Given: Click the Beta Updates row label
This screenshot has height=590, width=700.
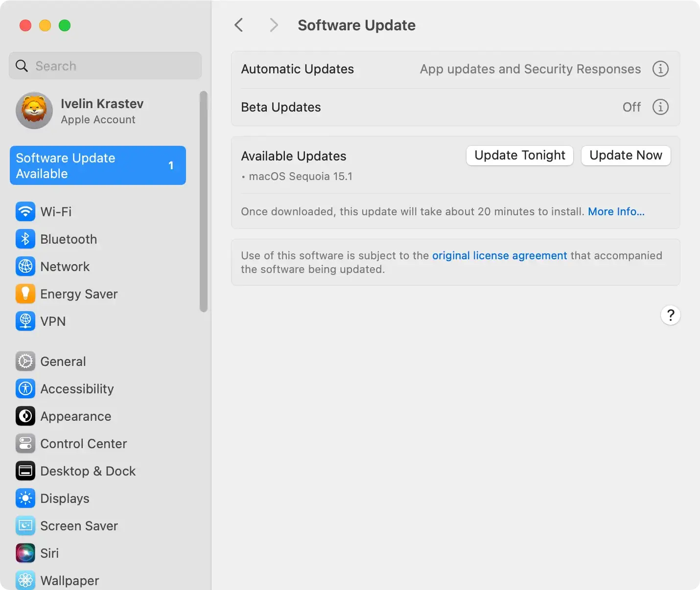Looking at the screenshot, I should pyautogui.click(x=281, y=107).
